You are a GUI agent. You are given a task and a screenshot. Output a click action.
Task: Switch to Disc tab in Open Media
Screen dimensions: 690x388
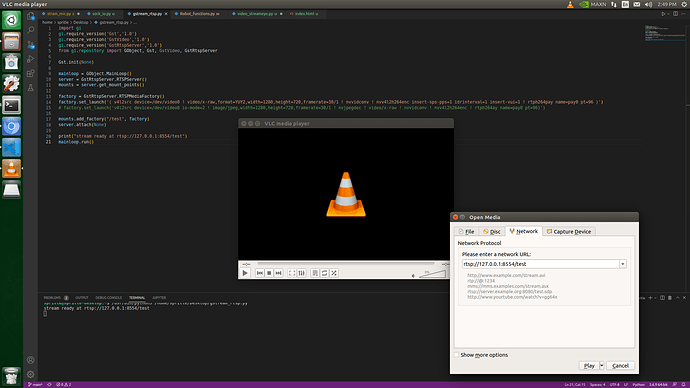coord(492,231)
